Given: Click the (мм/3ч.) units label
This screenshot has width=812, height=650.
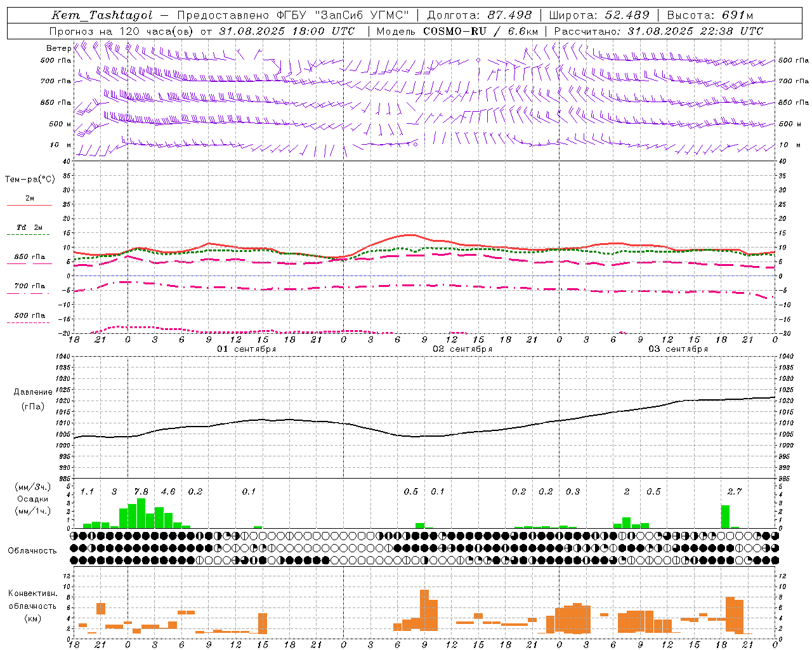Looking at the screenshot, I should [x=32, y=487].
